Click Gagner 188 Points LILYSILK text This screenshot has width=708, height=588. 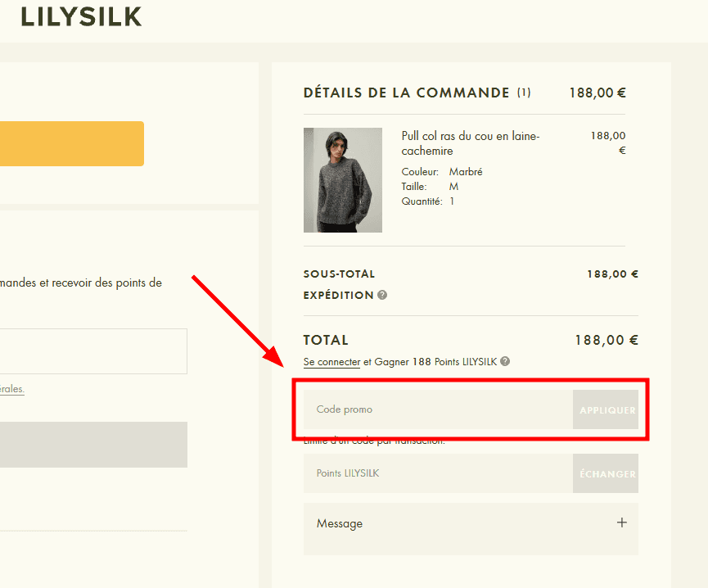pos(434,361)
